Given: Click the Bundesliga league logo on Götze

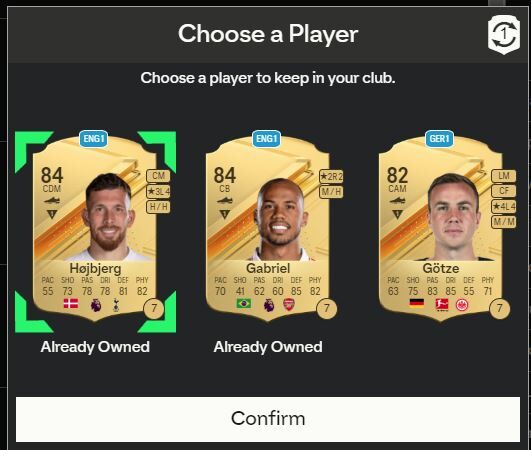Looking at the screenshot, I should 442,304.
